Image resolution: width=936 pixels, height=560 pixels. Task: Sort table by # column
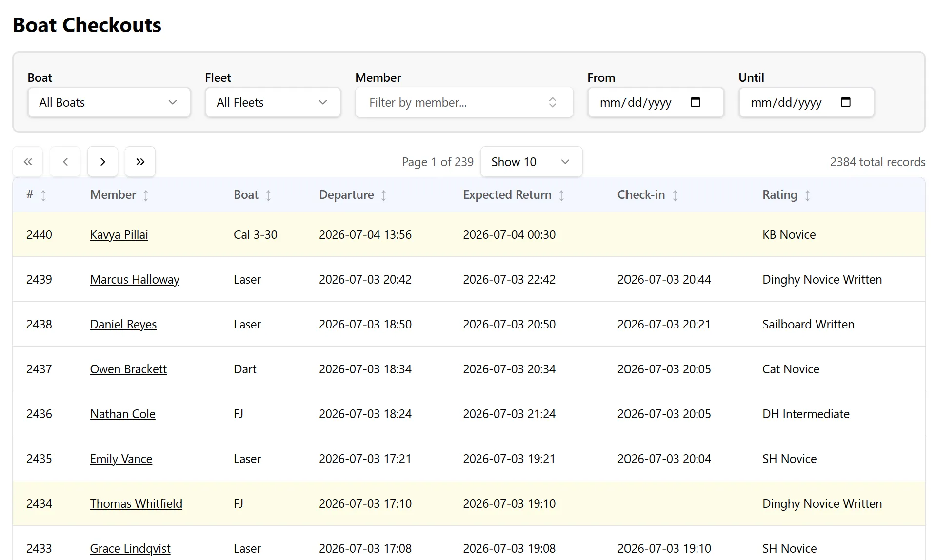[x=43, y=195]
